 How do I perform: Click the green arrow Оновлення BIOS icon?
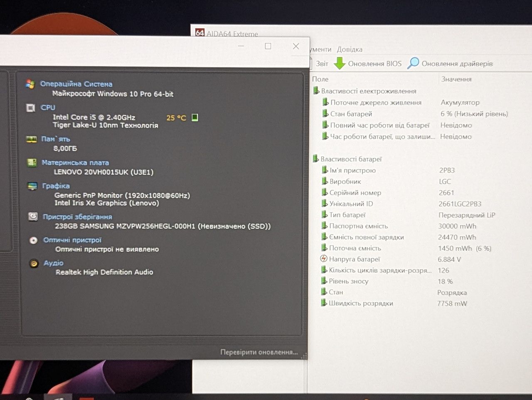pyautogui.click(x=340, y=63)
